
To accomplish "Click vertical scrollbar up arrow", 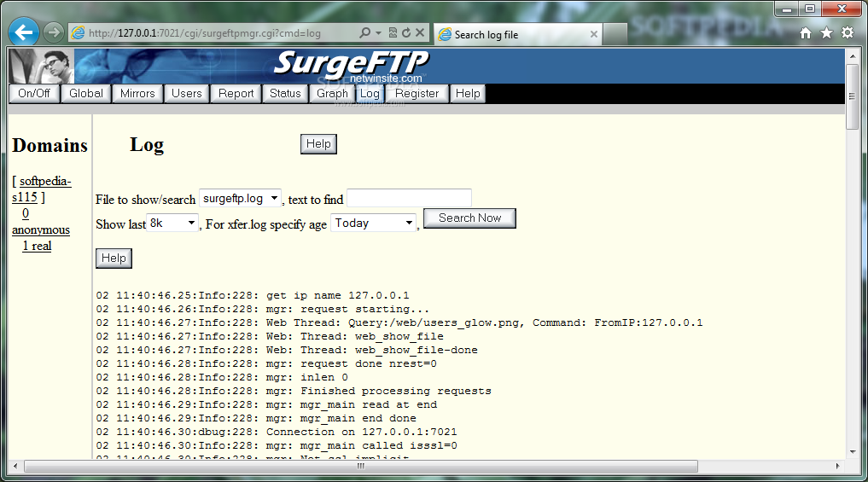I will [x=853, y=56].
